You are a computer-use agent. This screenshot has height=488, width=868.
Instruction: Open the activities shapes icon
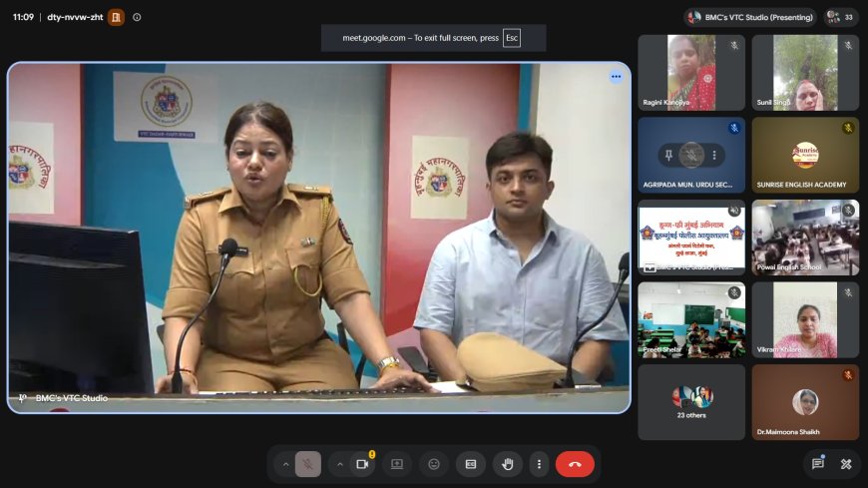coord(846,464)
